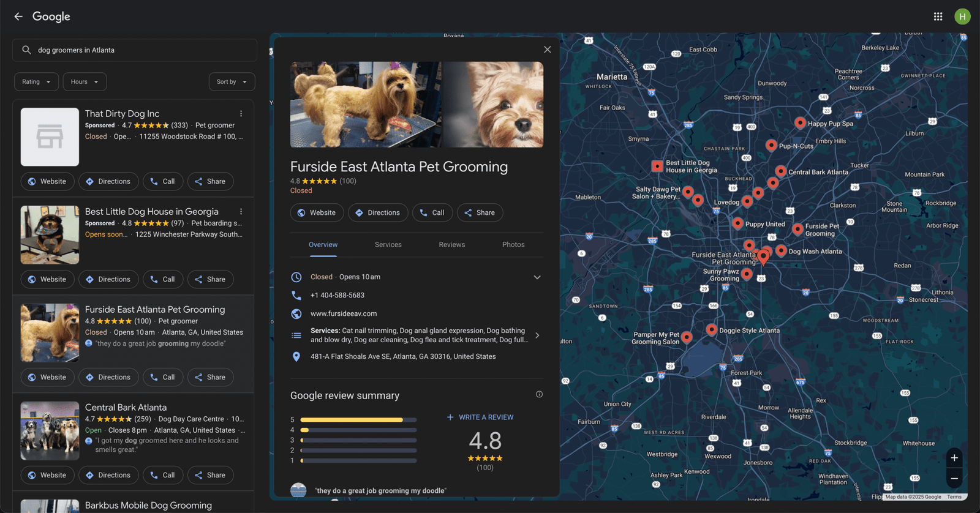Click Share in Furside details panel
Screen dimensions: 980x513
[x=480, y=212]
